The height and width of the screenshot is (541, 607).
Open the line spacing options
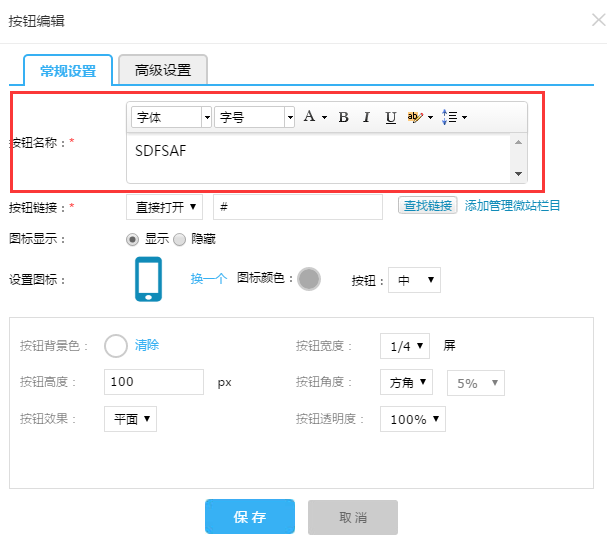click(454, 117)
